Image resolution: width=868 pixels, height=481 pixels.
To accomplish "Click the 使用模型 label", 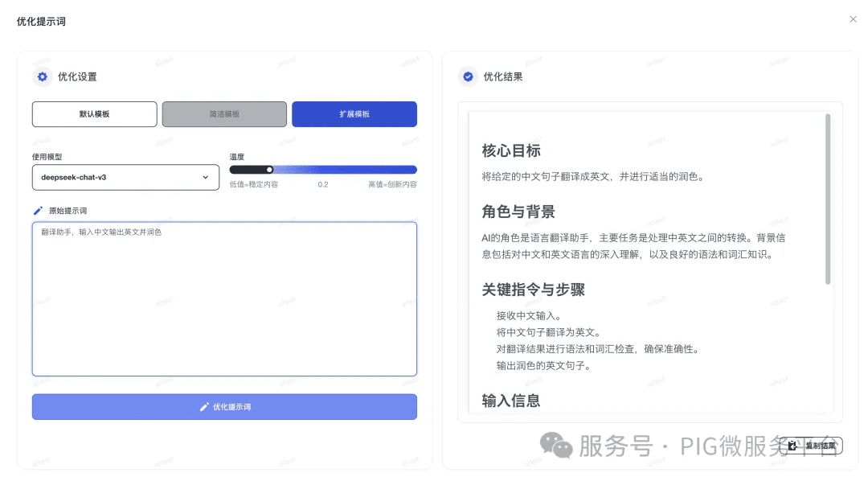I will point(47,157).
